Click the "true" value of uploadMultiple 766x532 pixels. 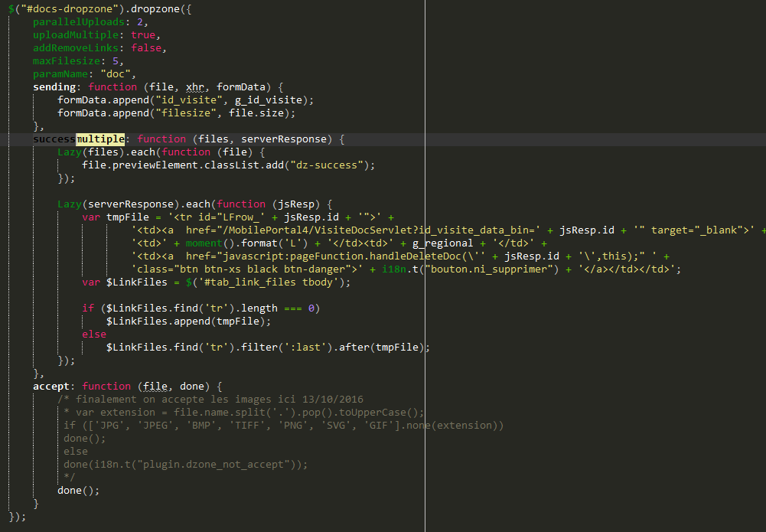[x=145, y=35]
